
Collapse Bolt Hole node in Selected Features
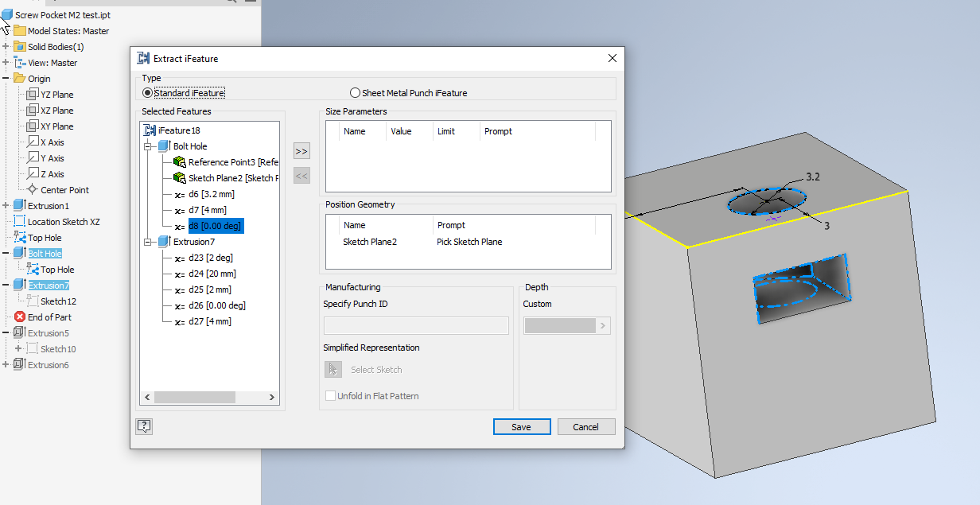(147, 146)
